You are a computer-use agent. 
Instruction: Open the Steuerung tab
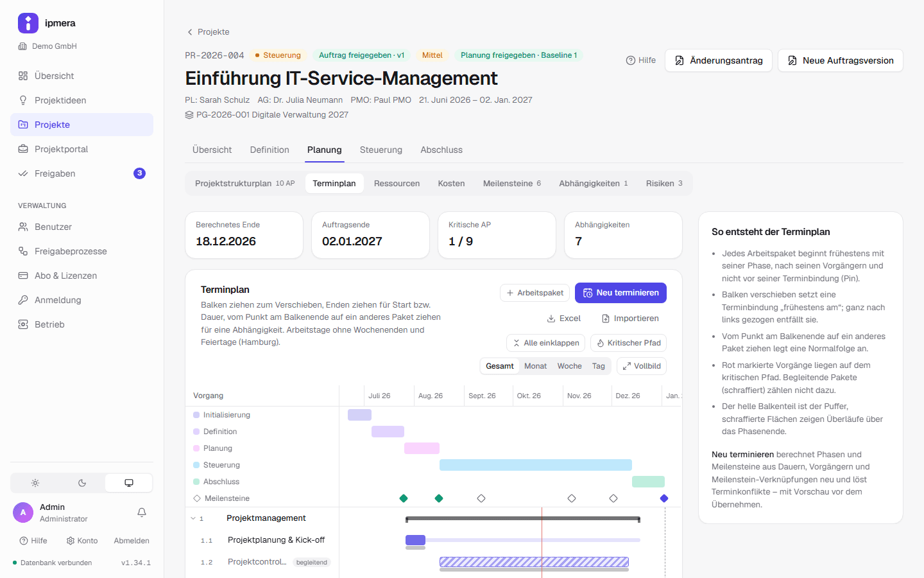[x=381, y=150]
